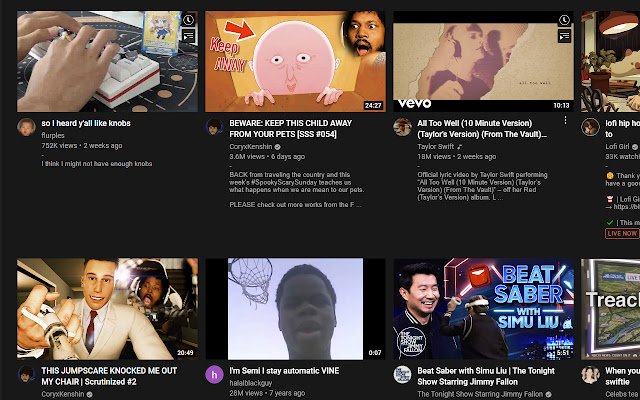Image resolution: width=640 pixels, height=400 pixels.
Task: Click title 'so I heard y'all like knobs'
Action: click(x=86, y=123)
